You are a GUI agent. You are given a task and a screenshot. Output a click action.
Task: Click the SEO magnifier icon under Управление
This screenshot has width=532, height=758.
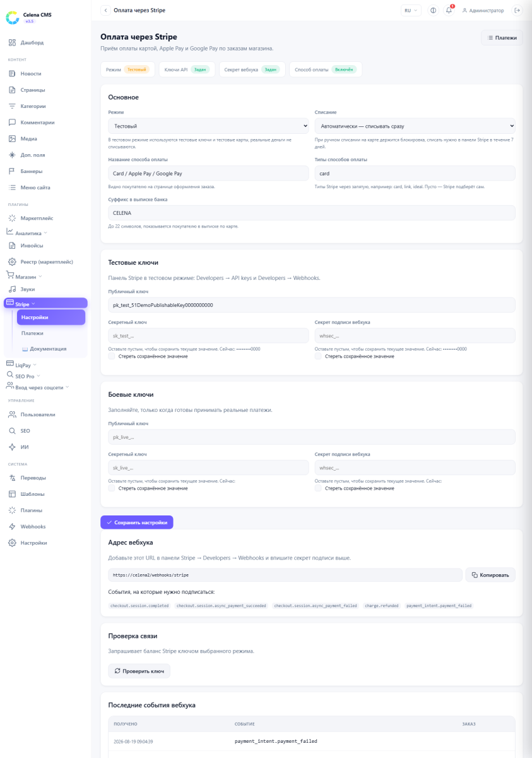click(x=12, y=431)
